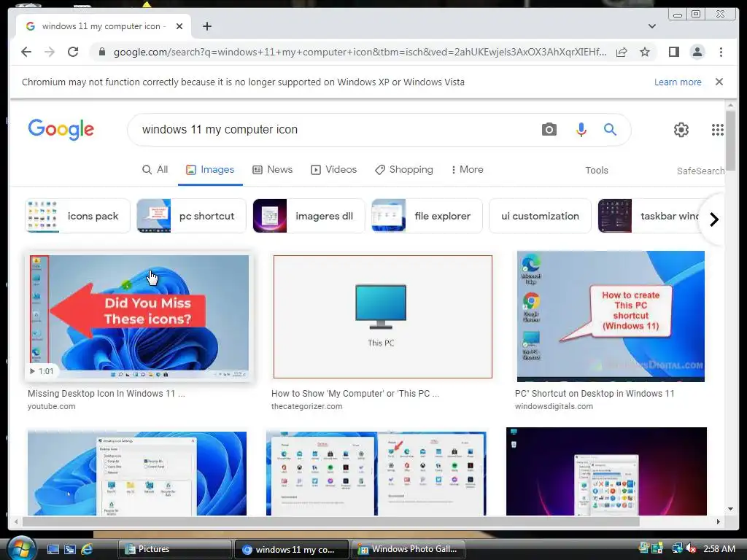747x560 pixels.
Task: Switch to the News tab
Action: tap(272, 169)
